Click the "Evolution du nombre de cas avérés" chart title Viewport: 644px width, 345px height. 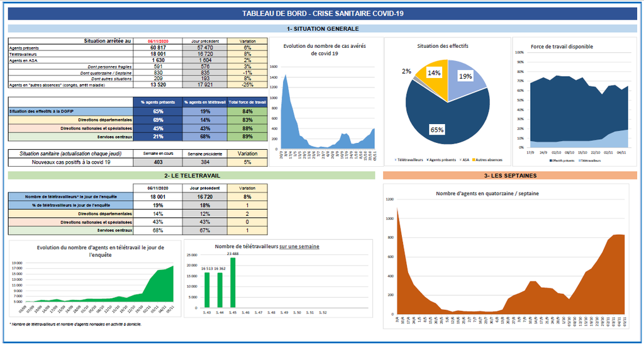click(324, 49)
